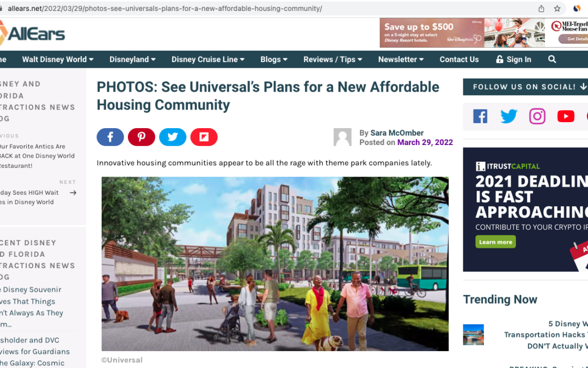Expand the Walt Disney World menu
Screen dimensions: 588x368
pos(58,59)
